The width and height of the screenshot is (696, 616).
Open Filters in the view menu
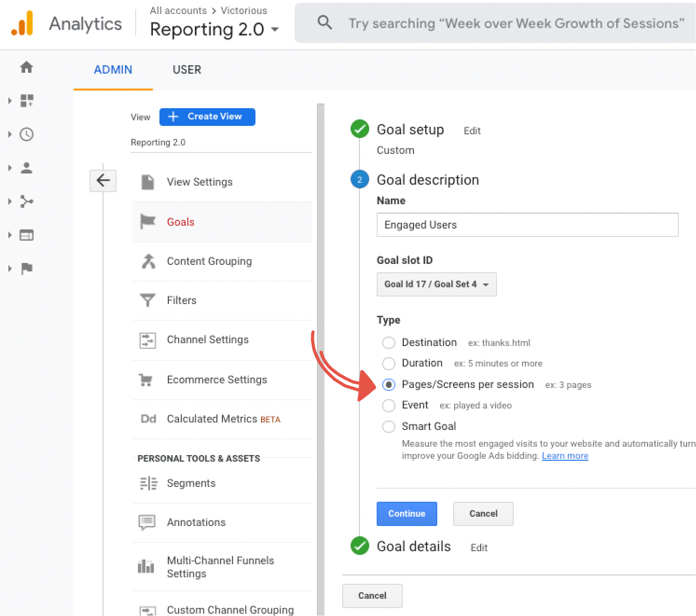click(x=181, y=300)
